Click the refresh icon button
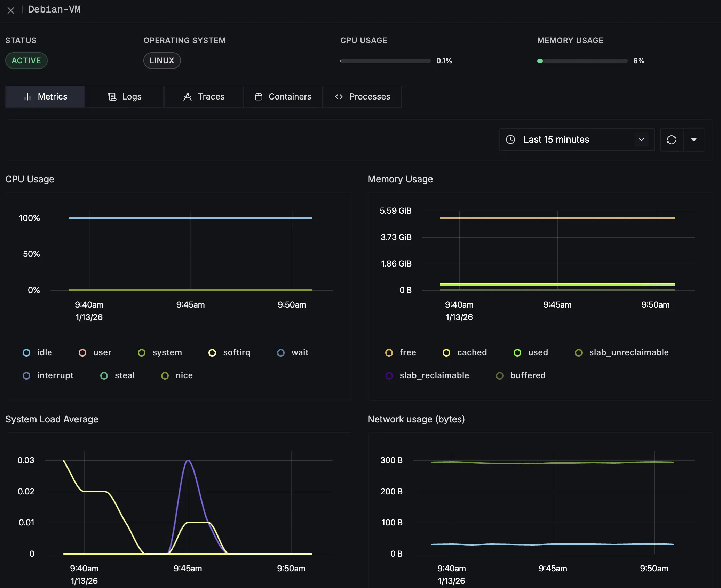This screenshot has height=588, width=721. [x=671, y=140]
